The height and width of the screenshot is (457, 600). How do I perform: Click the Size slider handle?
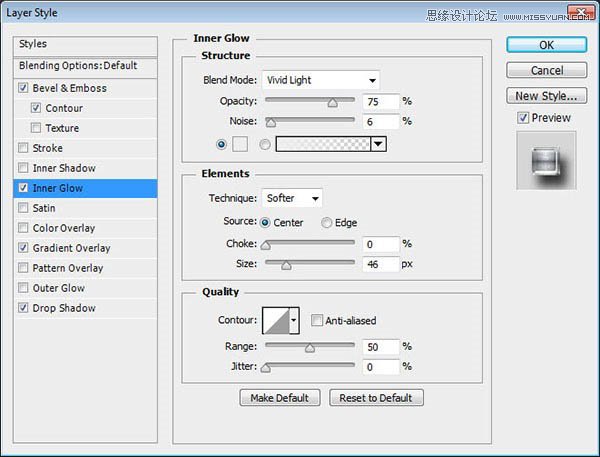(286, 265)
